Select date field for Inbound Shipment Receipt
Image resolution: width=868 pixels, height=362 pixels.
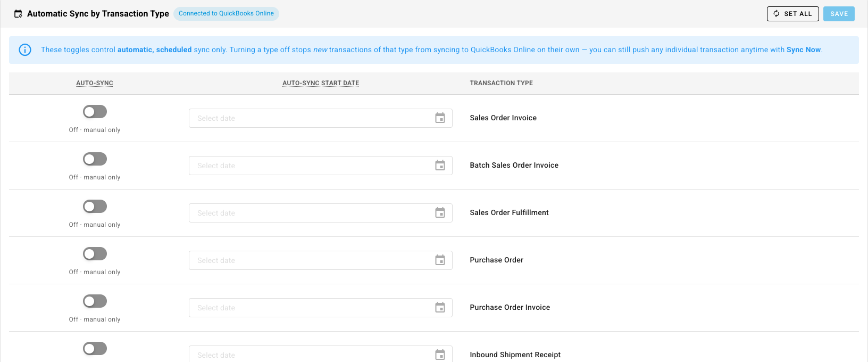point(321,354)
